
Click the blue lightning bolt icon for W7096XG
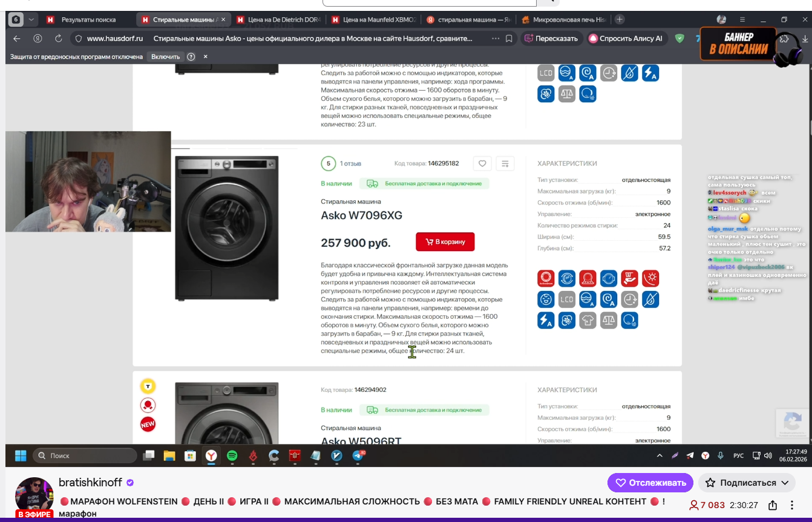pos(546,320)
